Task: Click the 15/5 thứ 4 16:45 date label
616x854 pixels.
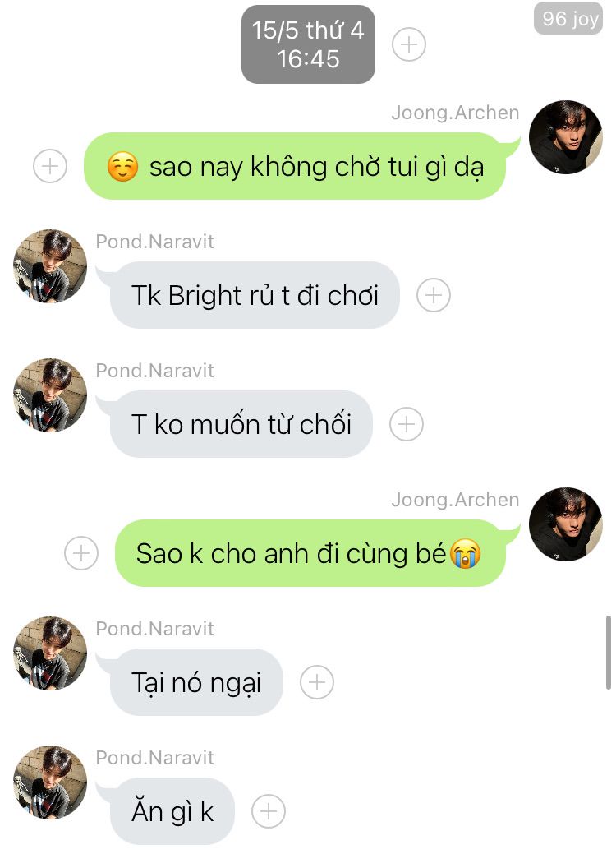Action: (308, 44)
